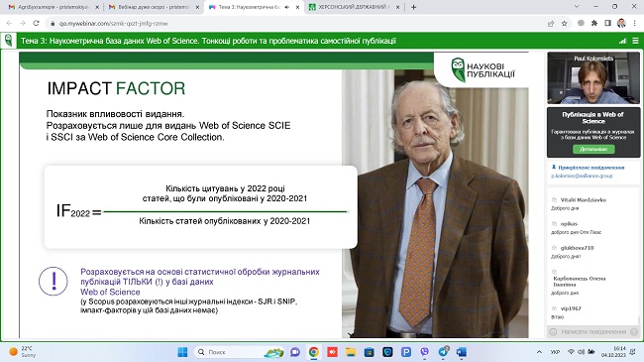Open the red AnyDesk-like app on taskbar
Image resolution: width=644 pixels, height=362 pixels.
click(x=332, y=352)
